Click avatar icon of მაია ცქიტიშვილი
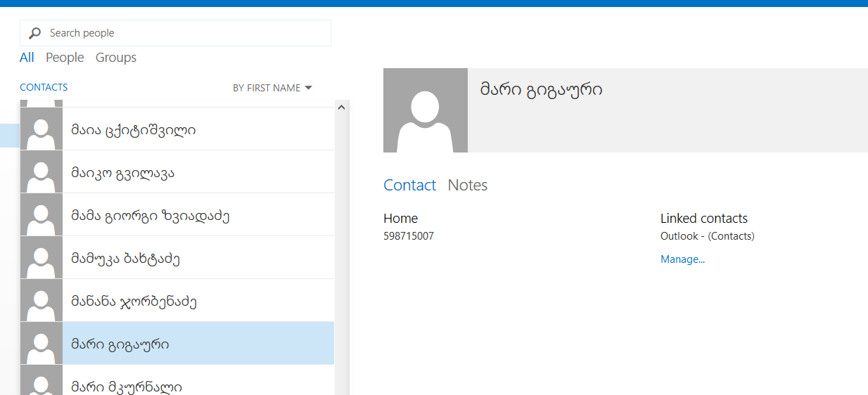Image resolution: width=868 pixels, height=395 pixels. coord(42,129)
